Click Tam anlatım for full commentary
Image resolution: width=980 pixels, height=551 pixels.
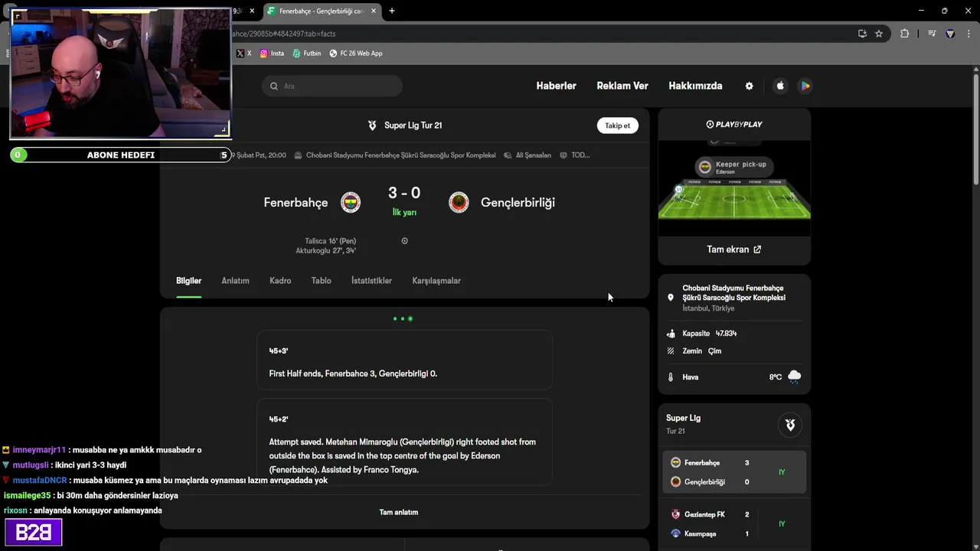(x=399, y=512)
